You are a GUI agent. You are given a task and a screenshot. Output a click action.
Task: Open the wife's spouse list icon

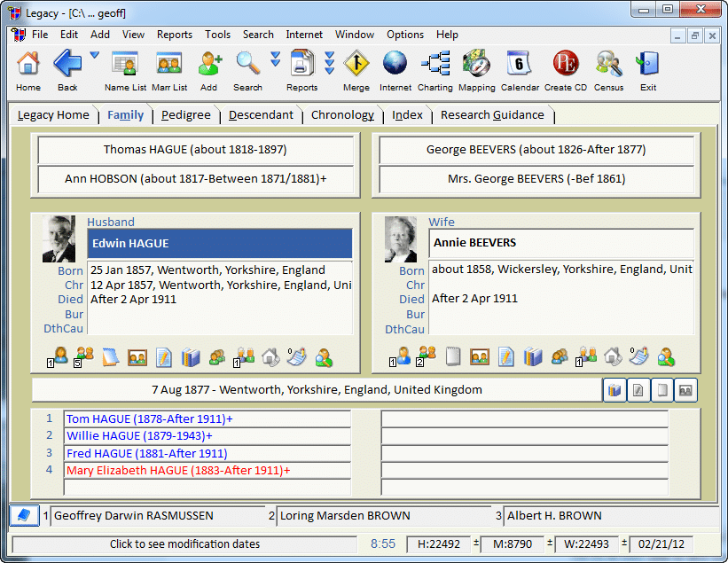[x=400, y=357]
